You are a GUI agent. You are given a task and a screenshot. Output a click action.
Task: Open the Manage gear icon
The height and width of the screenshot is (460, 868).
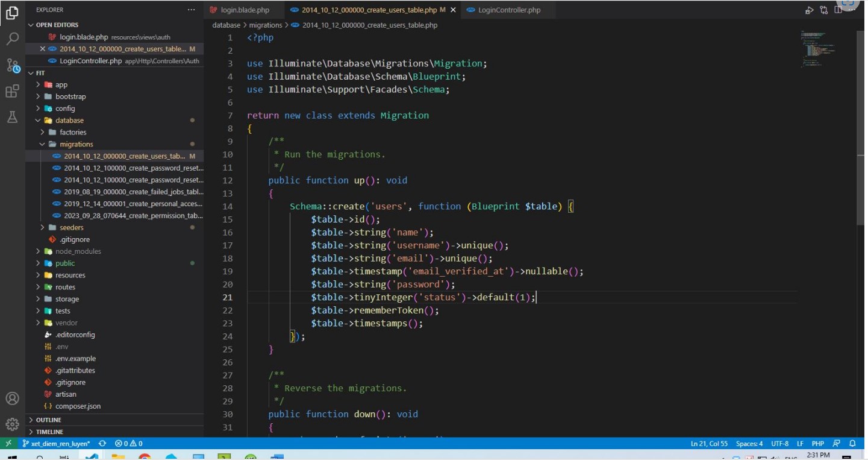pyautogui.click(x=12, y=424)
